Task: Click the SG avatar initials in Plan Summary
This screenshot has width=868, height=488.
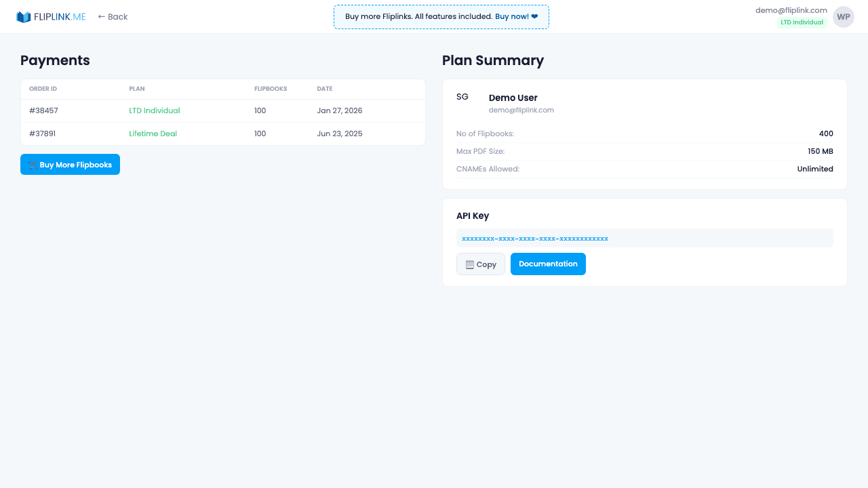Action: click(462, 96)
